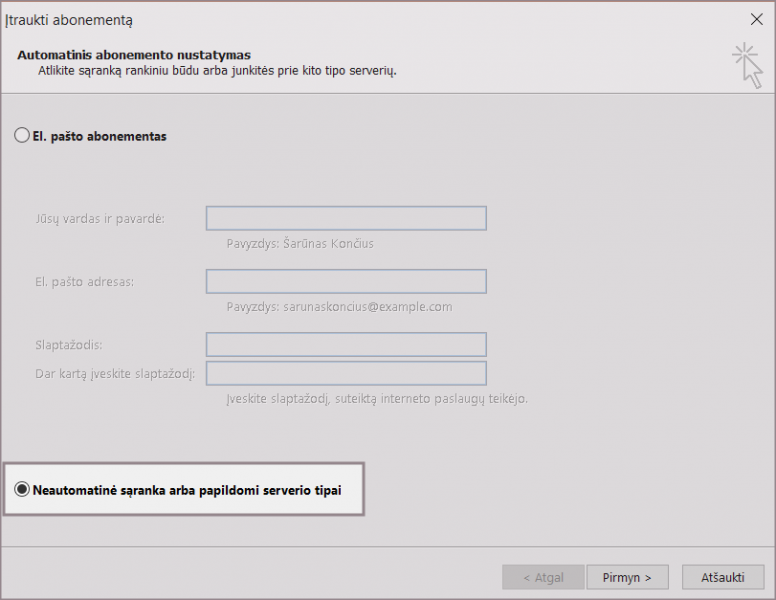Image resolution: width=776 pixels, height=600 pixels.
Task: Close the Įtraukti abonementą dialog
Action: [756, 19]
